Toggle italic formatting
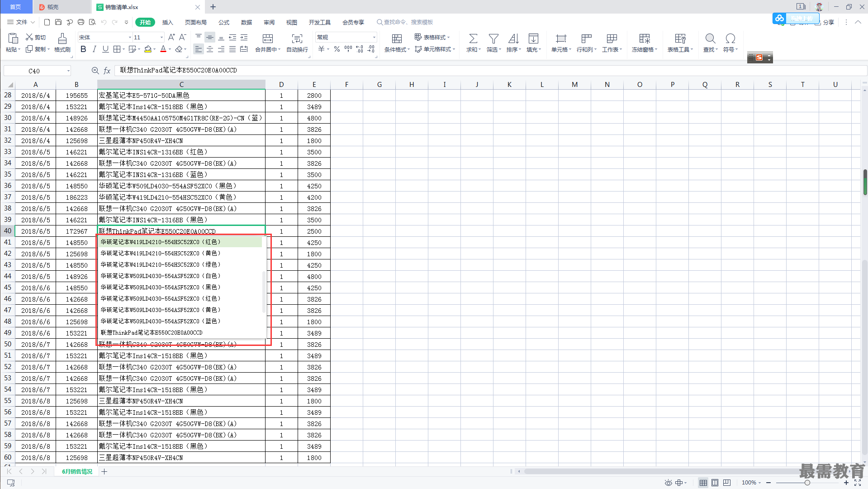This screenshot has height=489, width=868. point(94,49)
